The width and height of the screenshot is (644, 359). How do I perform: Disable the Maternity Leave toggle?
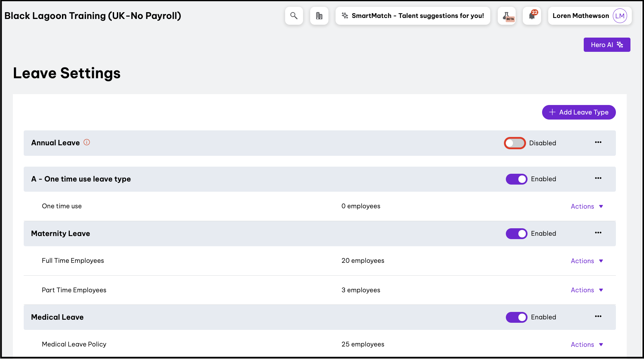pos(516,234)
